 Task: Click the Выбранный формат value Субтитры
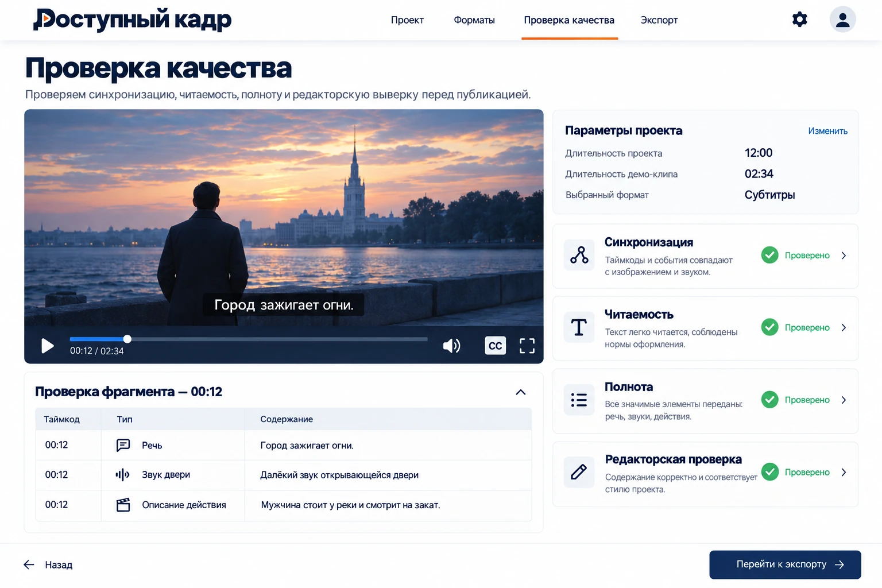(769, 195)
